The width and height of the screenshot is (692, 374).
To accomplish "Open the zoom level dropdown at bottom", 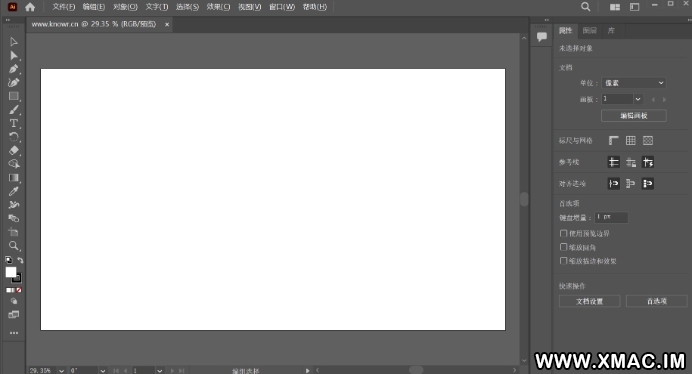I will [61, 370].
